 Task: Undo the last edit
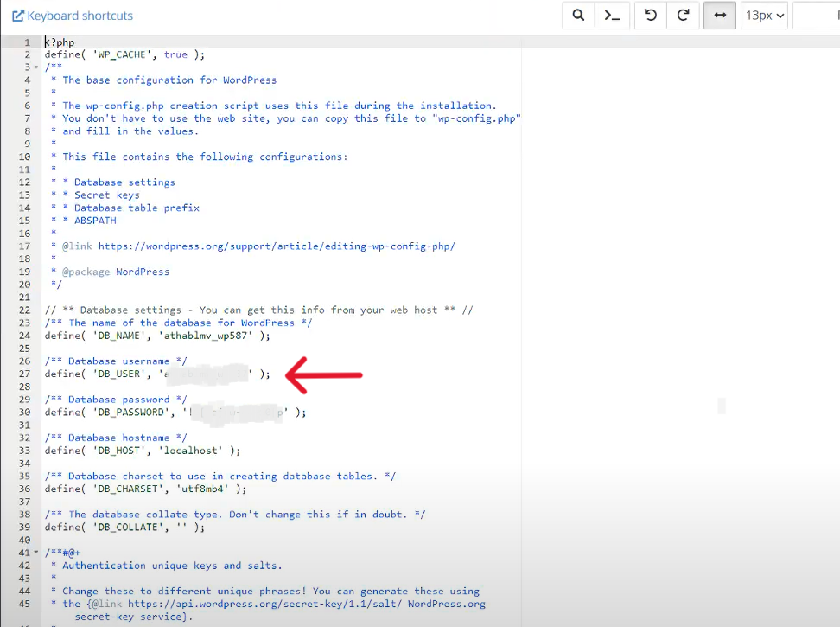click(651, 15)
